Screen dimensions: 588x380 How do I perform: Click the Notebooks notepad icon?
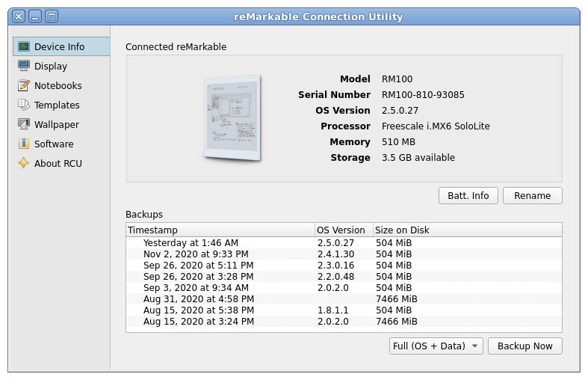click(x=24, y=85)
